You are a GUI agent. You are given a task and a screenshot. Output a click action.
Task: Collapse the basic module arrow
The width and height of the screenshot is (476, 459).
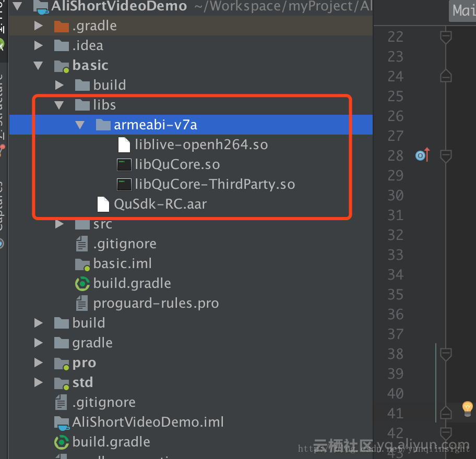38,66
